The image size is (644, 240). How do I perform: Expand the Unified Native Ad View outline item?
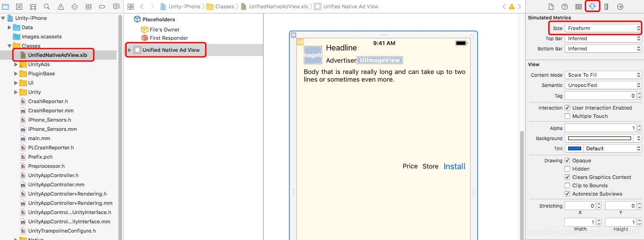pyautogui.click(x=130, y=50)
